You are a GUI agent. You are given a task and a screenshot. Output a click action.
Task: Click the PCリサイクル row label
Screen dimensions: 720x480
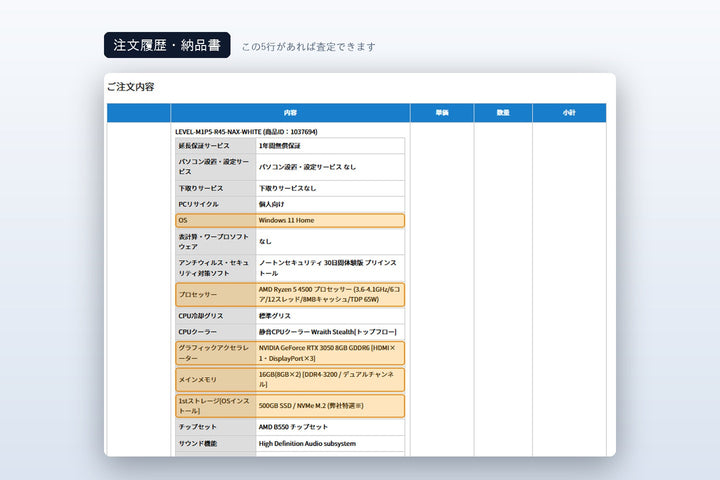tap(198, 204)
